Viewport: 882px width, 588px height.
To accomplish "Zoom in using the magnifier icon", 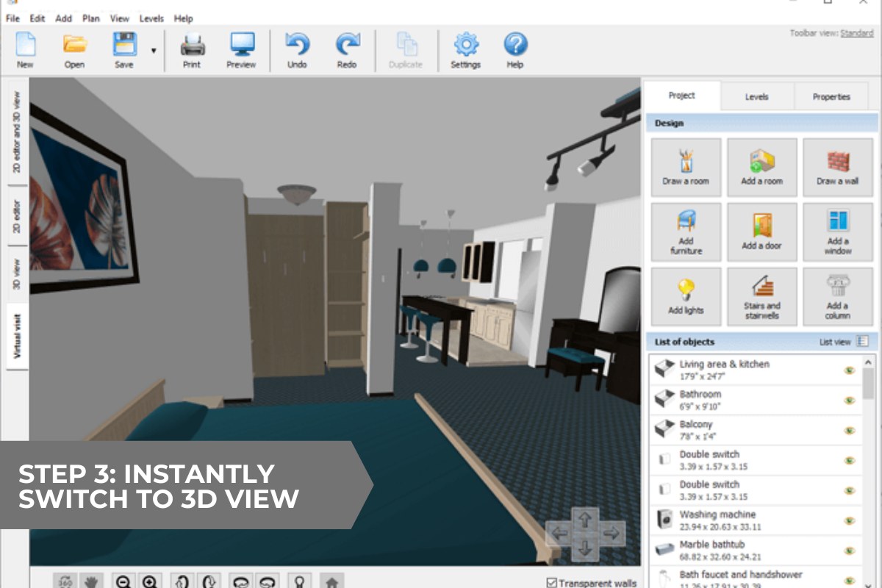I will click(x=151, y=582).
